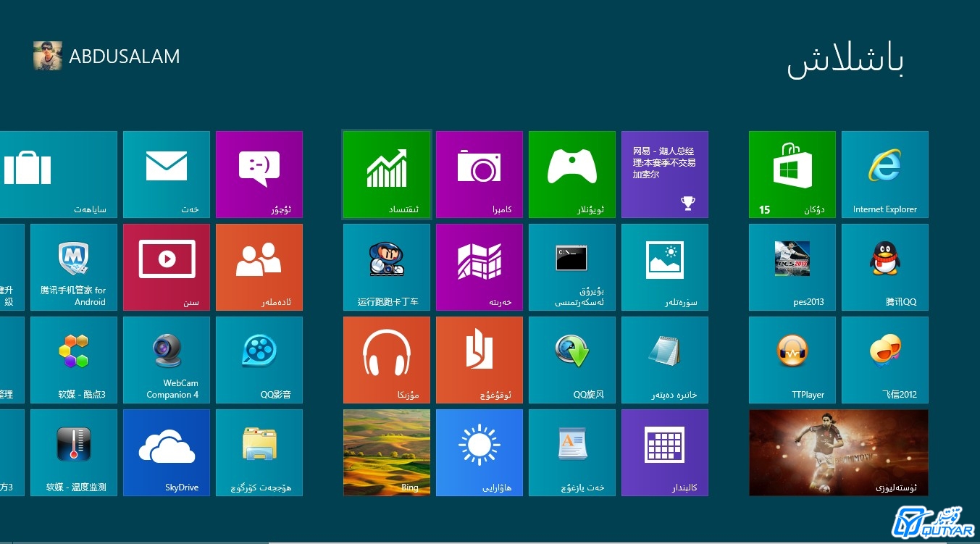Launch the Camera tile
980x544 pixels.
click(x=479, y=175)
